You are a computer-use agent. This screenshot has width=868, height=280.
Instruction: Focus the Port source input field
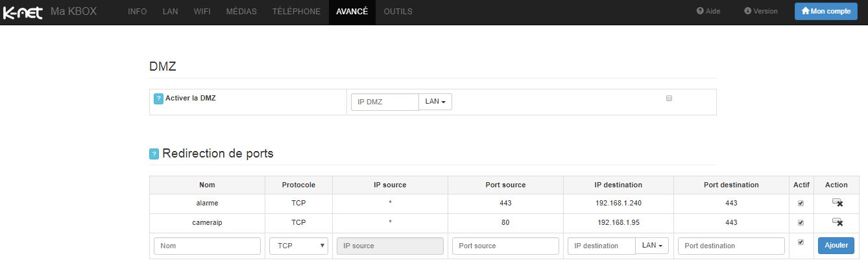(505, 246)
